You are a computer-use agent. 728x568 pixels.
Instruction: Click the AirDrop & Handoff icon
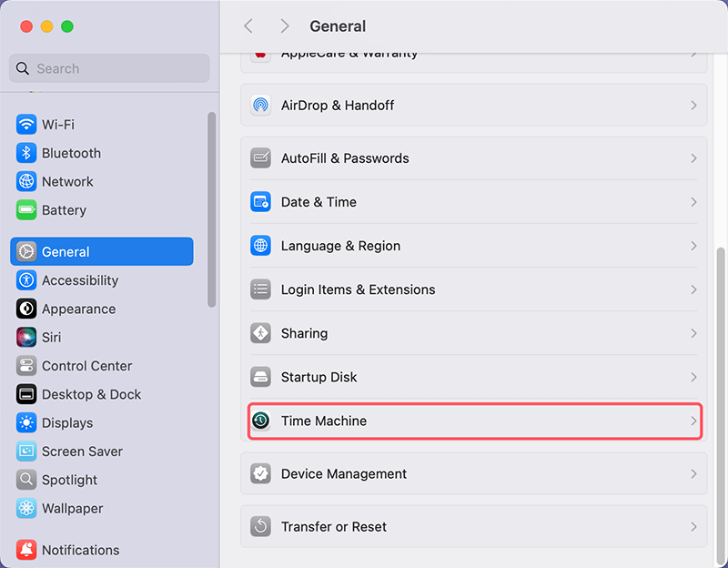tap(261, 106)
